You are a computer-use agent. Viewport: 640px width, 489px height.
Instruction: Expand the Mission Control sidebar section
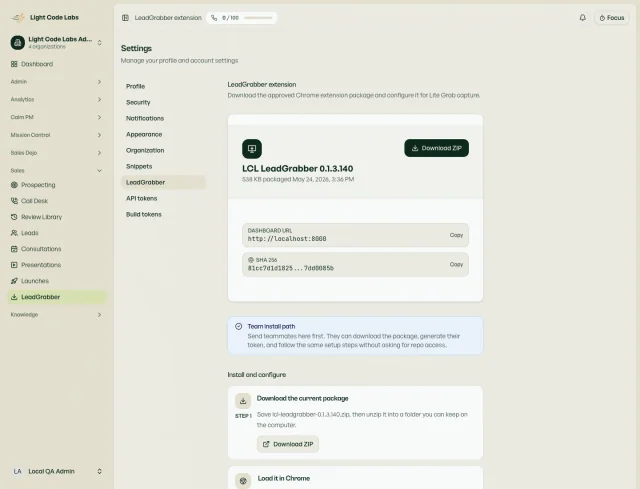(56, 135)
